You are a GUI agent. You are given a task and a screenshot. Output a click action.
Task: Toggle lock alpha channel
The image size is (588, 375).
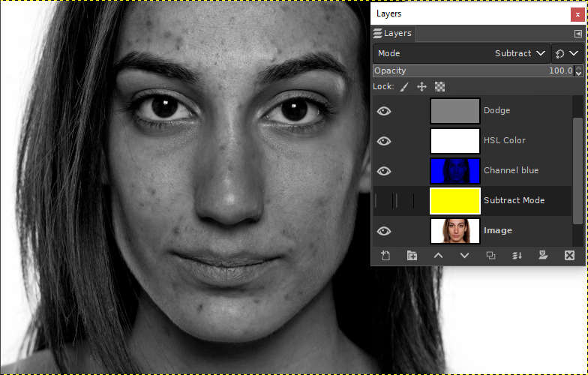(x=440, y=87)
